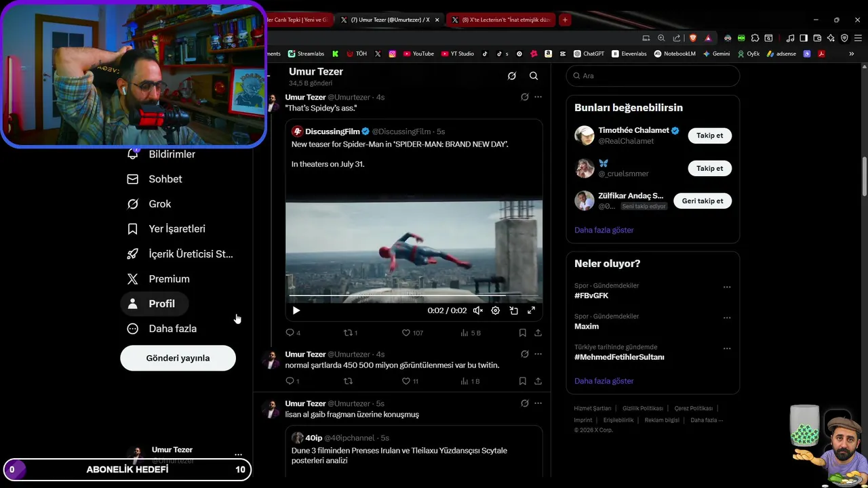Viewport: 868px width, 488px height.
Task: Click the Brave Shields icon
Action: coord(692,38)
